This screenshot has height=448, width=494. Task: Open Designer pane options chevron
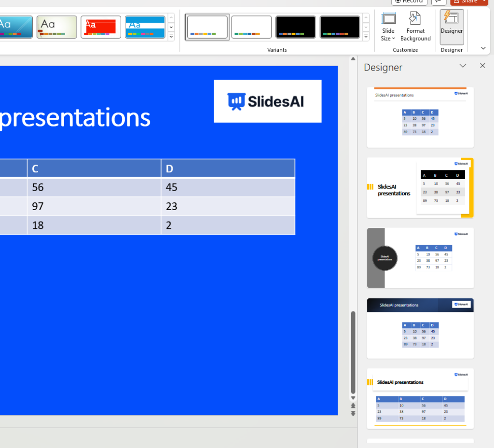click(463, 66)
